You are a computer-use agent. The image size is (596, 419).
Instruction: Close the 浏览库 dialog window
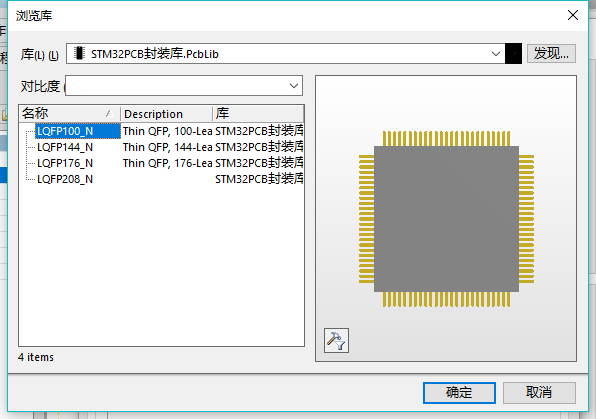[x=573, y=15]
